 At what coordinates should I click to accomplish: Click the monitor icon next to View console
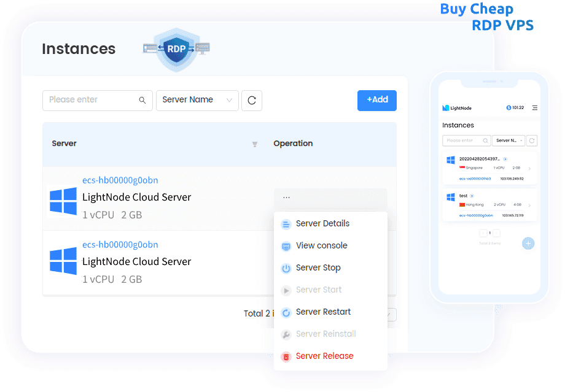click(x=286, y=246)
